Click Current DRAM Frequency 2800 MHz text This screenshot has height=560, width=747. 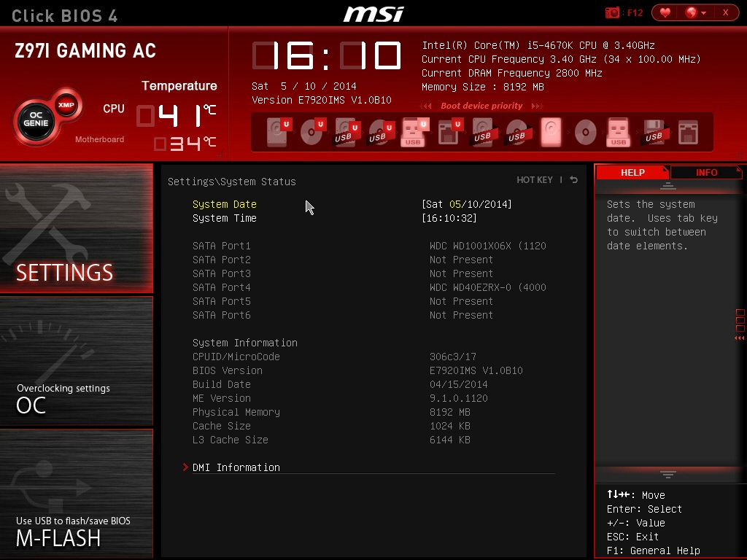pos(511,73)
